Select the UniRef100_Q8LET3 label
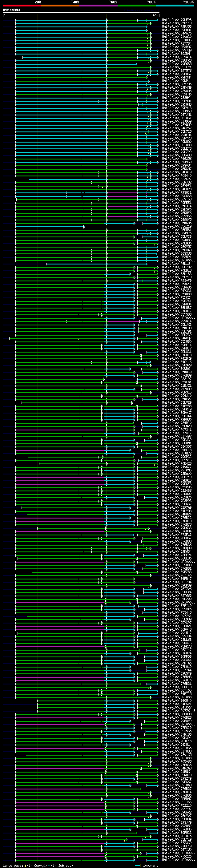The height and width of the screenshot is (868, 197). [x=177, y=149]
